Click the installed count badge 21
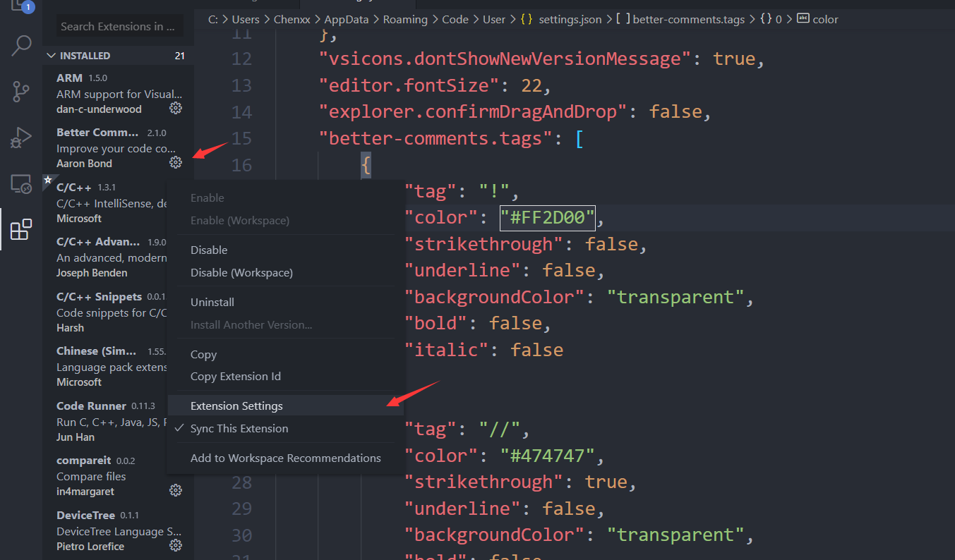The image size is (955, 560). (180, 56)
